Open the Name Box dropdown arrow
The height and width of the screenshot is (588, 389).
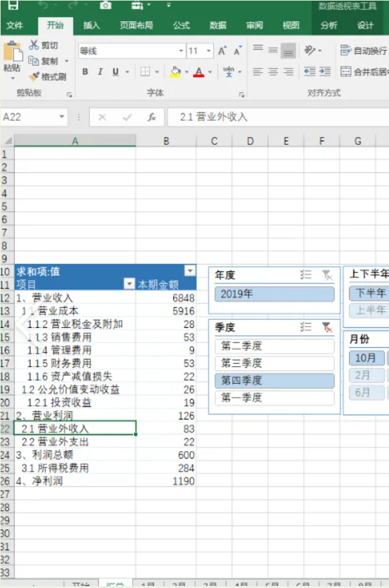[x=62, y=117]
